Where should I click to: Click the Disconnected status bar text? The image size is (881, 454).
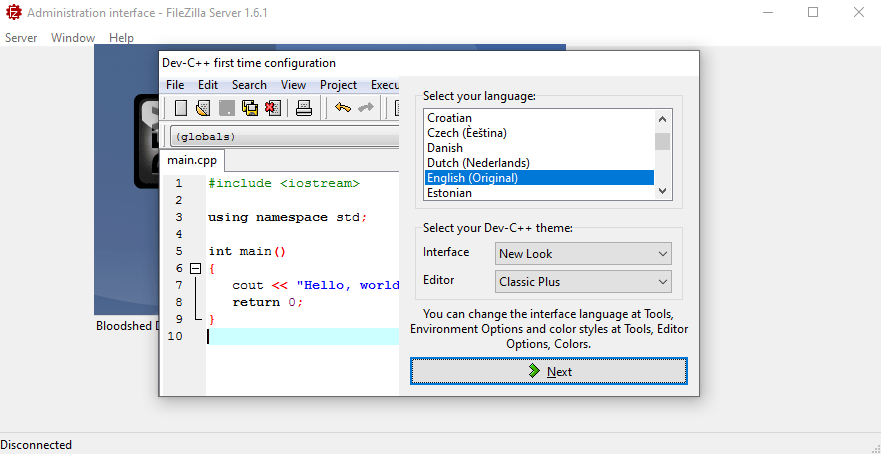click(x=37, y=445)
